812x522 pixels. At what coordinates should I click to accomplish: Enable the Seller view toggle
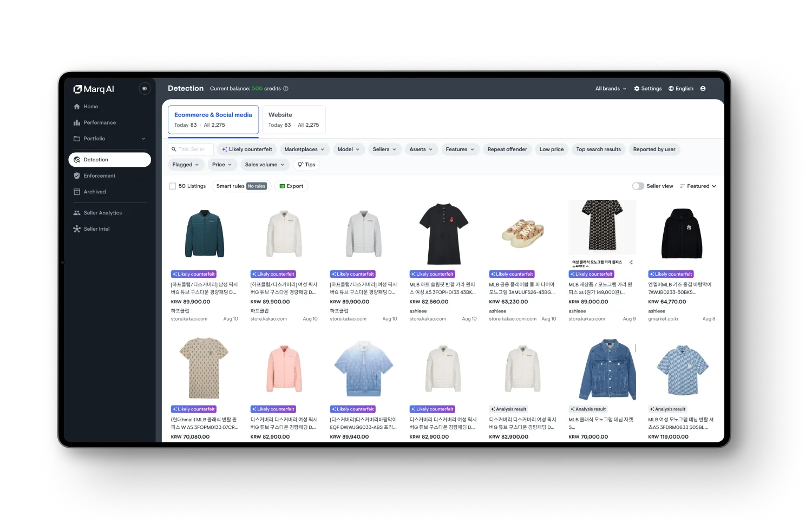638,186
